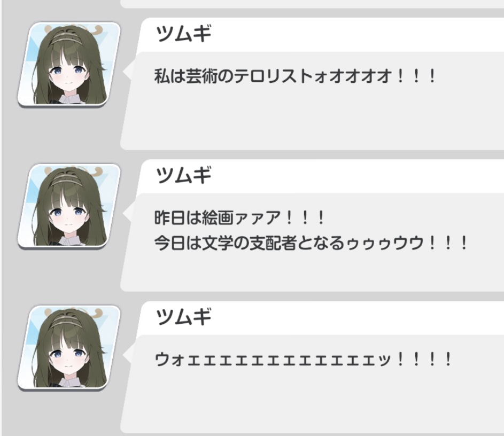
Task: Select the 今日は文学の支配者となる line
Action: [x=311, y=243]
